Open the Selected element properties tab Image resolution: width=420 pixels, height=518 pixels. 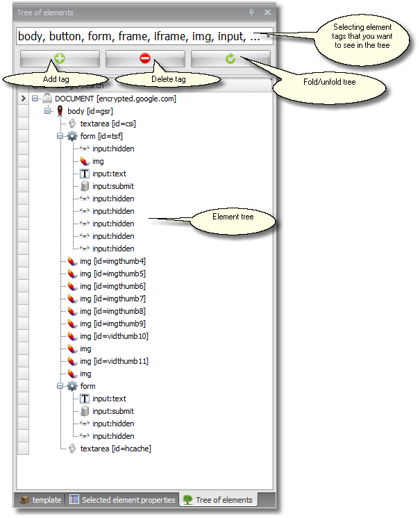tap(122, 500)
